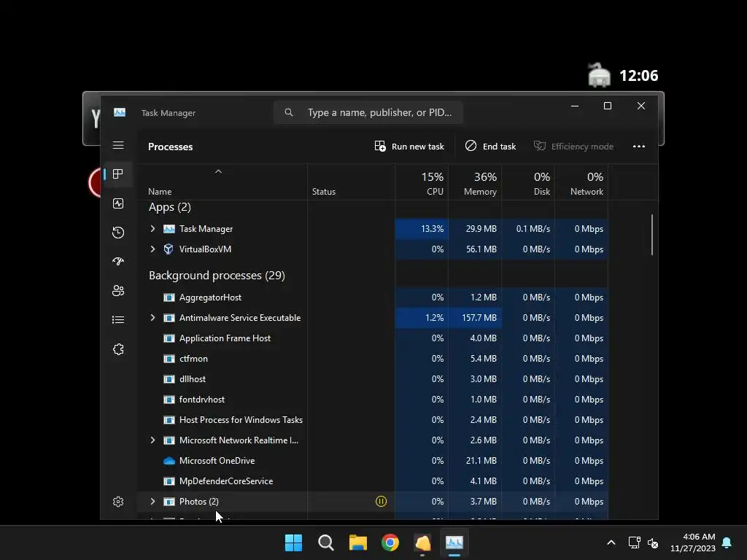Open the Services page puzzle icon

[x=118, y=349]
